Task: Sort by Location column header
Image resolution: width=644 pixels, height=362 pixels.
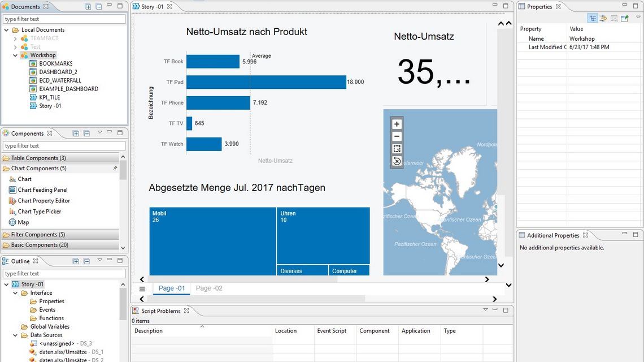Action: click(293, 331)
